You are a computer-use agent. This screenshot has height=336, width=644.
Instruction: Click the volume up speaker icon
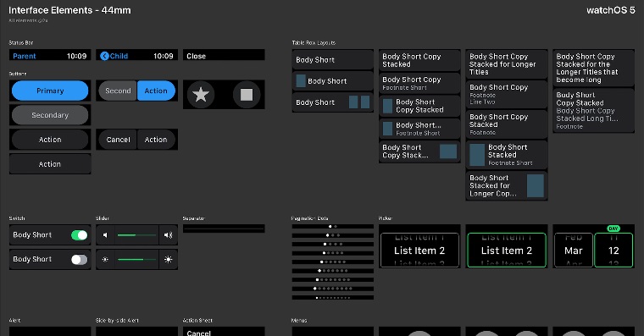(x=168, y=235)
